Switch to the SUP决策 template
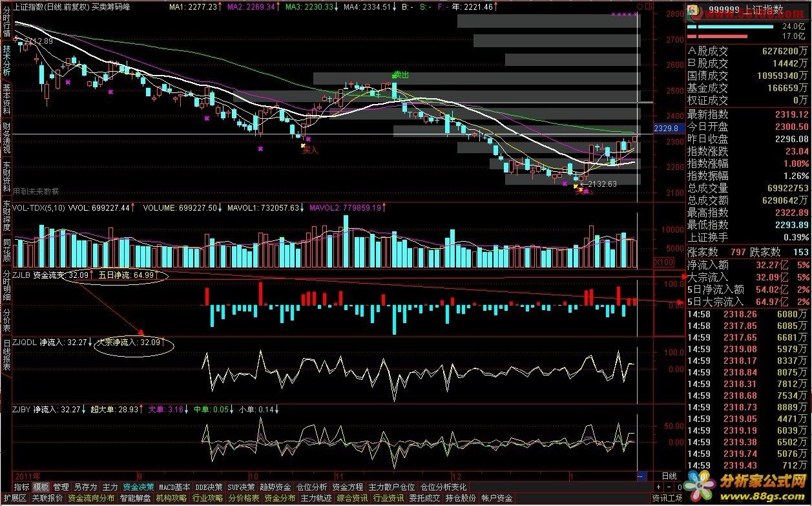Viewport: 812px width, 506px height. [242, 487]
